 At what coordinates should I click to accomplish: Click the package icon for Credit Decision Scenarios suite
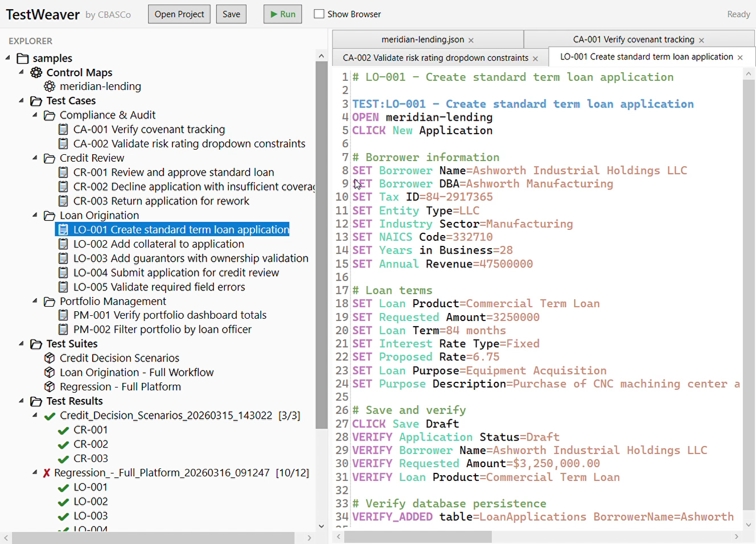point(50,358)
